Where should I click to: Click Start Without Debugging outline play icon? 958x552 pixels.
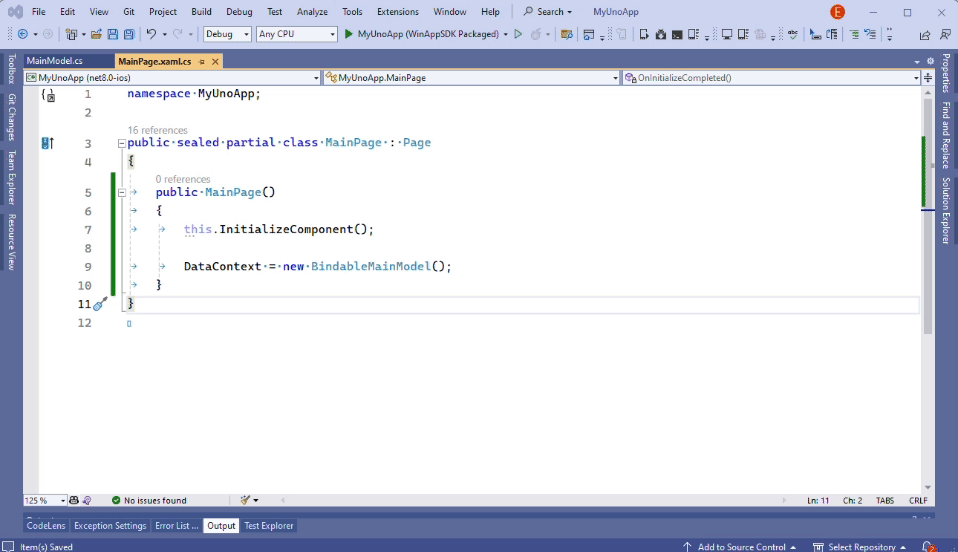(518, 34)
